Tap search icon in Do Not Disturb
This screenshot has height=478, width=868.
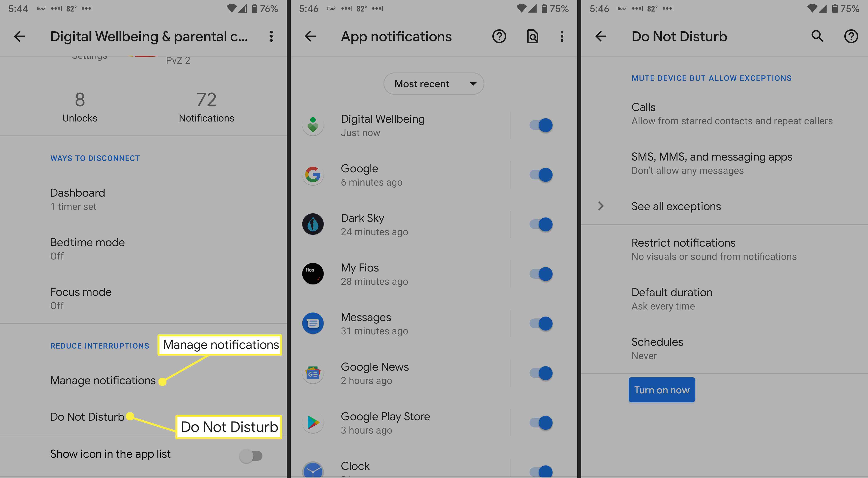click(817, 36)
